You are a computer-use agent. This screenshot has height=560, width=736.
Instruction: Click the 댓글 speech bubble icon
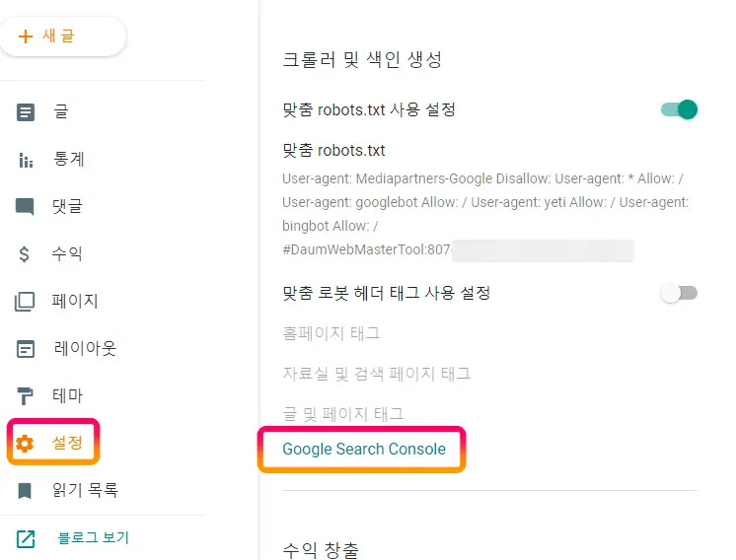25,206
